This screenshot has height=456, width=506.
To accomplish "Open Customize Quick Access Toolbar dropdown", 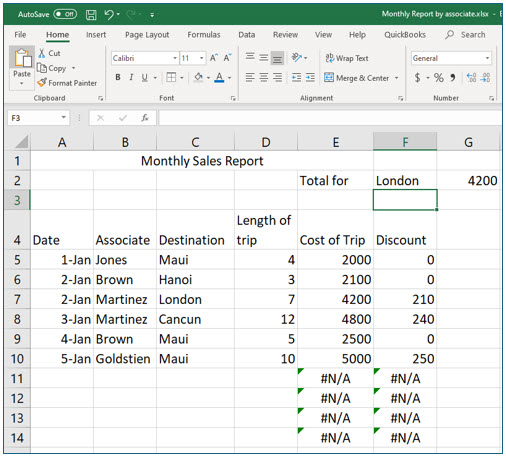I will (x=152, y=15).
